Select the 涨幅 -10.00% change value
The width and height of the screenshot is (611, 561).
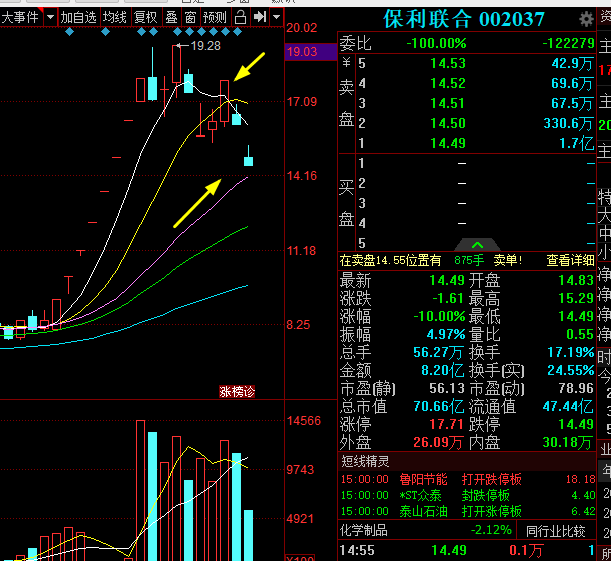439,316
